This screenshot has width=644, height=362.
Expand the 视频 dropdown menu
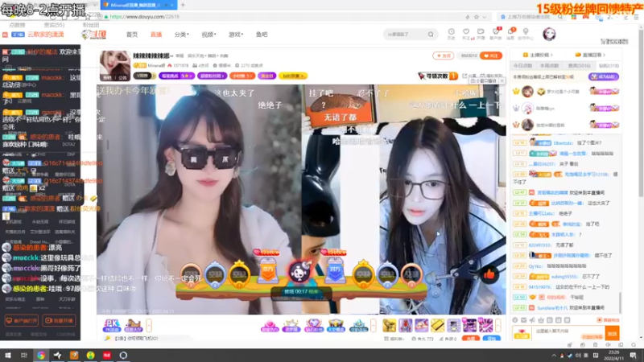click(208, 35)
